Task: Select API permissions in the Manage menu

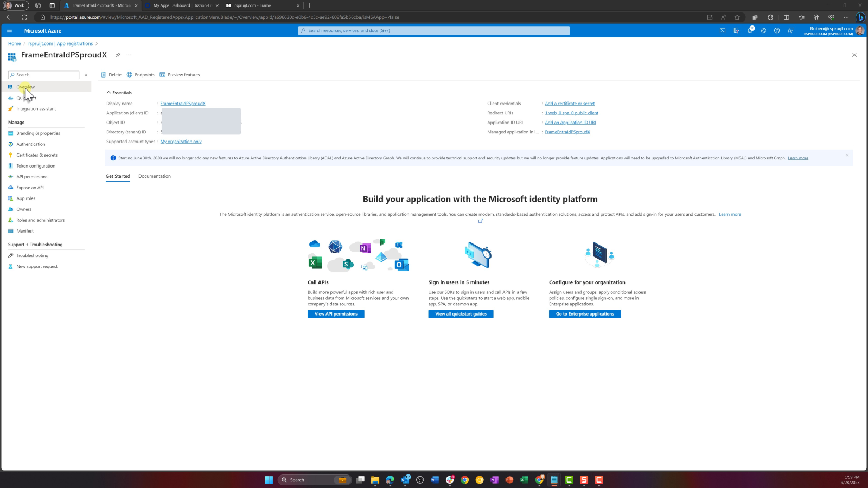Action: click(31, 177)
